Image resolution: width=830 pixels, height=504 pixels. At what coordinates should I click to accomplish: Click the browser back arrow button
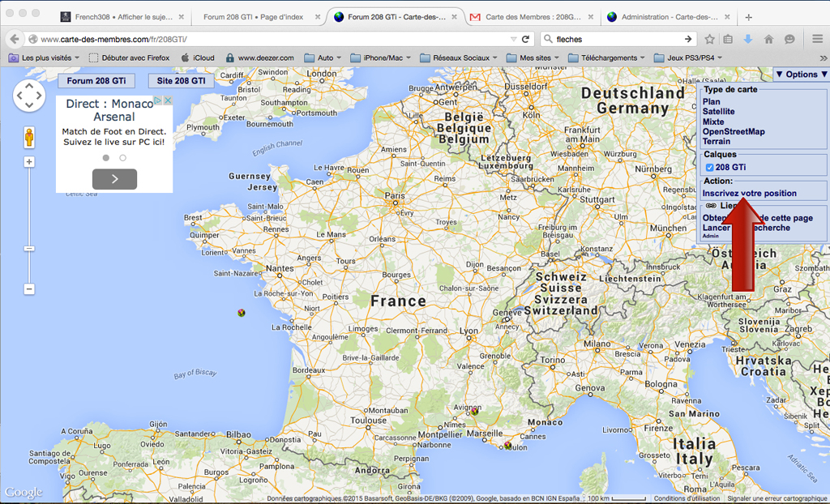click(15, 39)
